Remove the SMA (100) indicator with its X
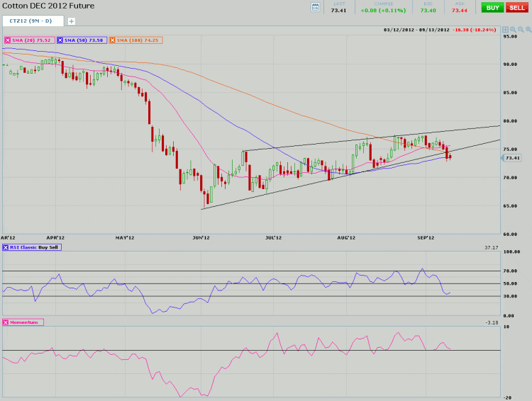The image size is (532, 401). tap(112, 40)
